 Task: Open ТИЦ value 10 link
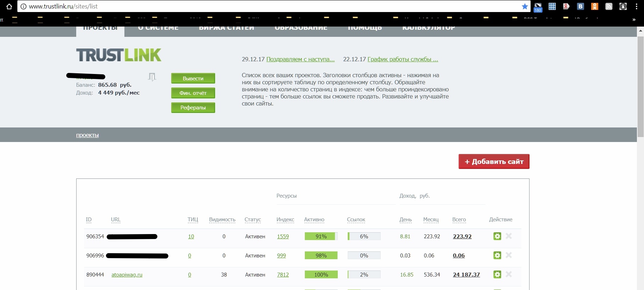click(191, 236)
